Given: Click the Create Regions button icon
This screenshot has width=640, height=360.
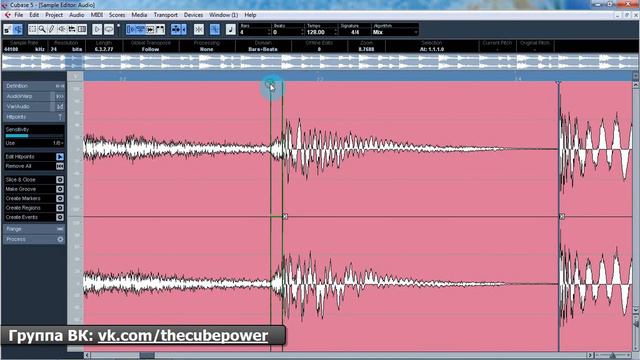Looking at the screenshot, I should pos(60,208).
